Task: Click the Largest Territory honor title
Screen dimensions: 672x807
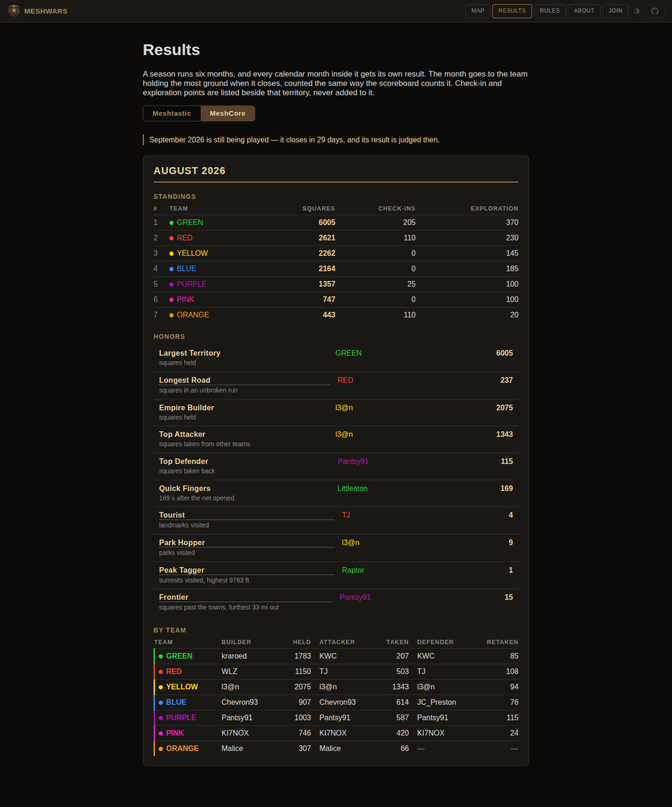Action: (x=190, y=353)
